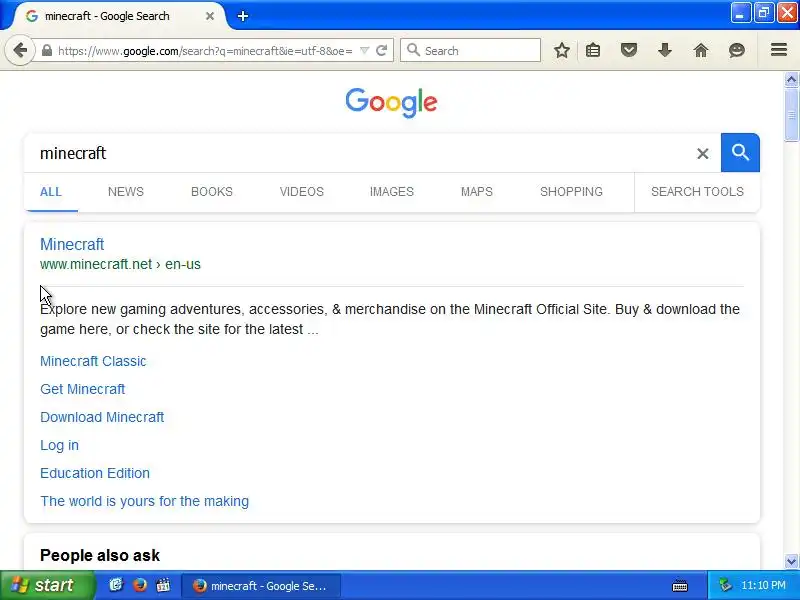Submit search with blue magnifier button
Screen dimensions: 800x600
[x=740, y=153]
